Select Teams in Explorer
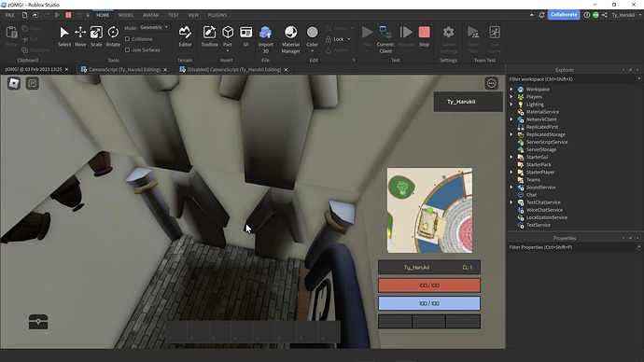644x362 pixels. click(533, 180)
